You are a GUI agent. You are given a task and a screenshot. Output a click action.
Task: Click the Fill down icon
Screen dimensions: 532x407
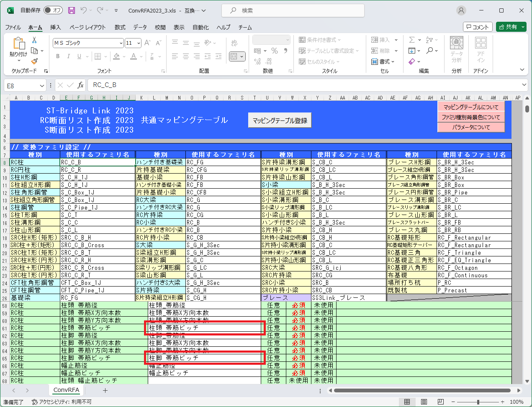(412, 51)
